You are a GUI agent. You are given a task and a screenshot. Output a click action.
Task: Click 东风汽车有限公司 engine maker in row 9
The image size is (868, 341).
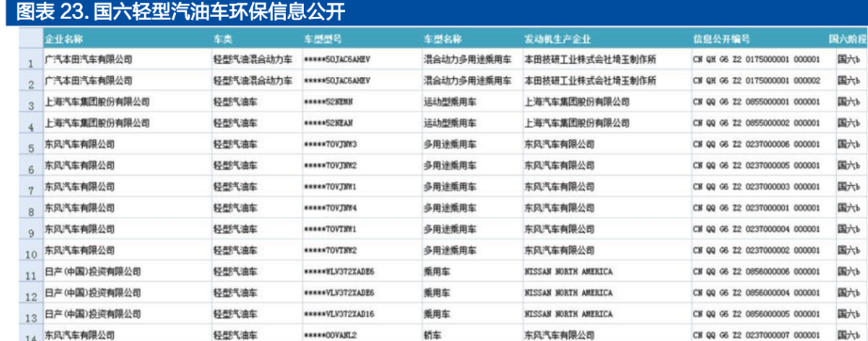point(560,229)
